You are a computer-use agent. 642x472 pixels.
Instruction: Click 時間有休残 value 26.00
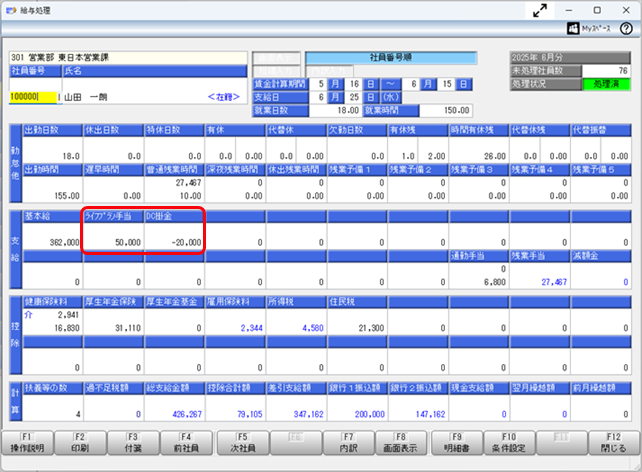coord(495,156)
